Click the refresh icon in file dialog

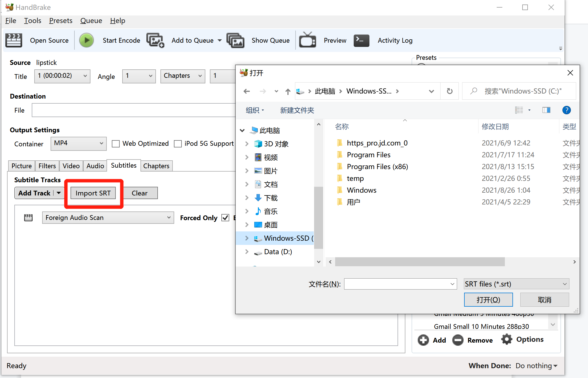[449, 91]
